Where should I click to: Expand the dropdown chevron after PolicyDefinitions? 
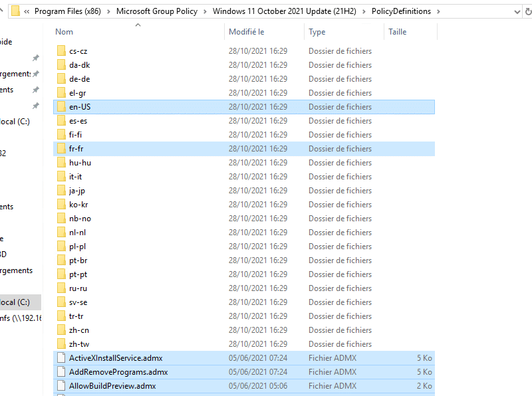440,11
